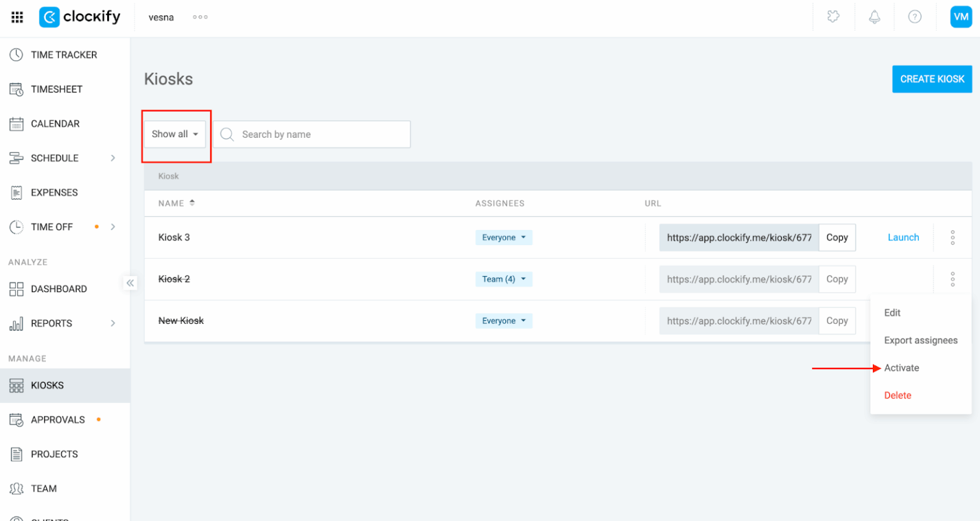980x521 pixels.
Task: Click the notifications bell icon
Action: pos(874,17)
